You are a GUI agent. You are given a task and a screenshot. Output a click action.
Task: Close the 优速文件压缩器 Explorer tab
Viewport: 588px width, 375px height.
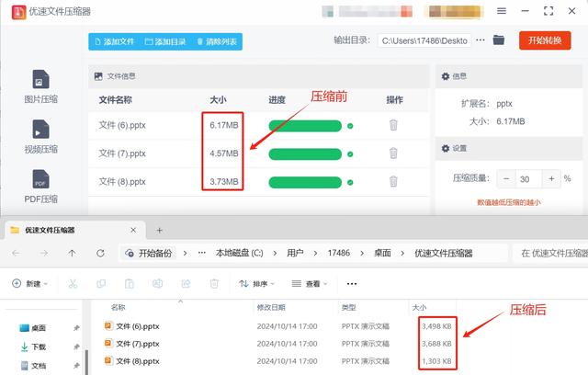pos(133,230)
